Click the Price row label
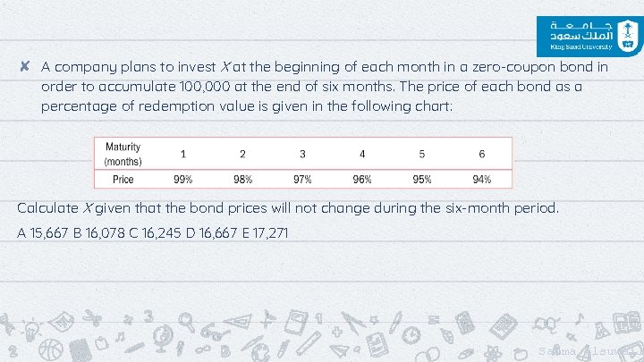The width and height of the screenshot is (644, 362). click(123, 179)
